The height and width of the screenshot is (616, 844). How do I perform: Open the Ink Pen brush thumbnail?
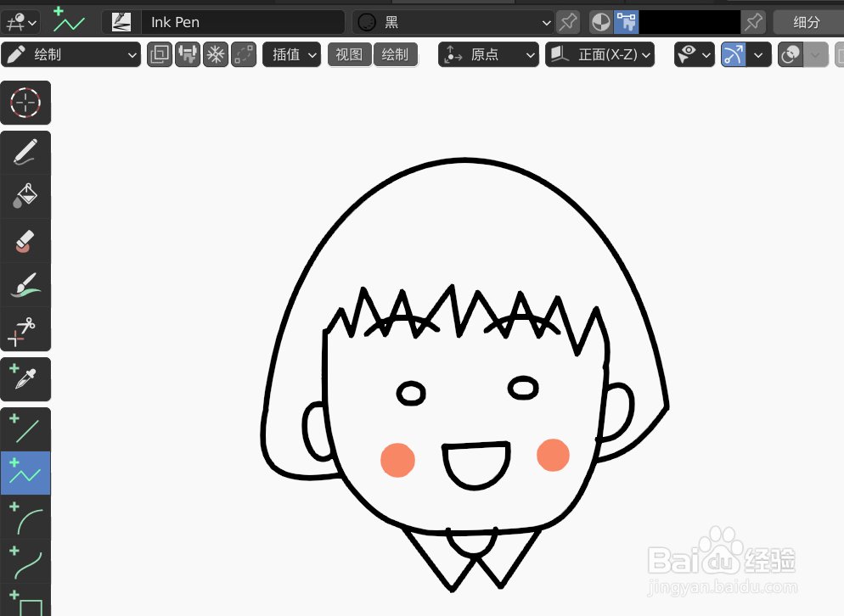tap(121, 22)
